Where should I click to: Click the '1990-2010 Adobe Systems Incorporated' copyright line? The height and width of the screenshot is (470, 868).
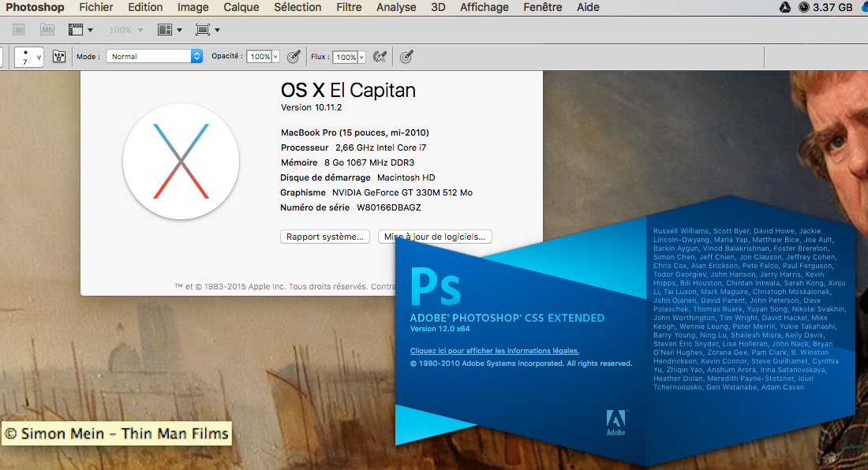click(x=521, y=364)
